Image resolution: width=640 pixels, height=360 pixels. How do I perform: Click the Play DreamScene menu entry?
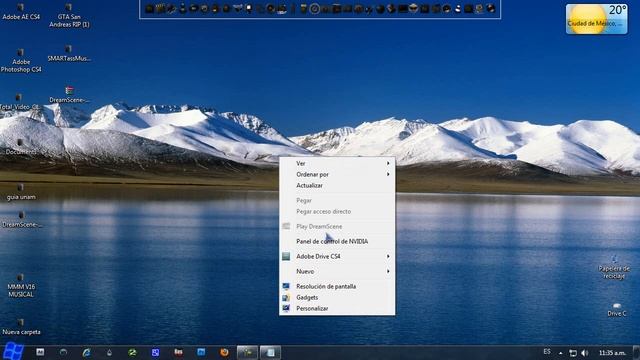337,227
